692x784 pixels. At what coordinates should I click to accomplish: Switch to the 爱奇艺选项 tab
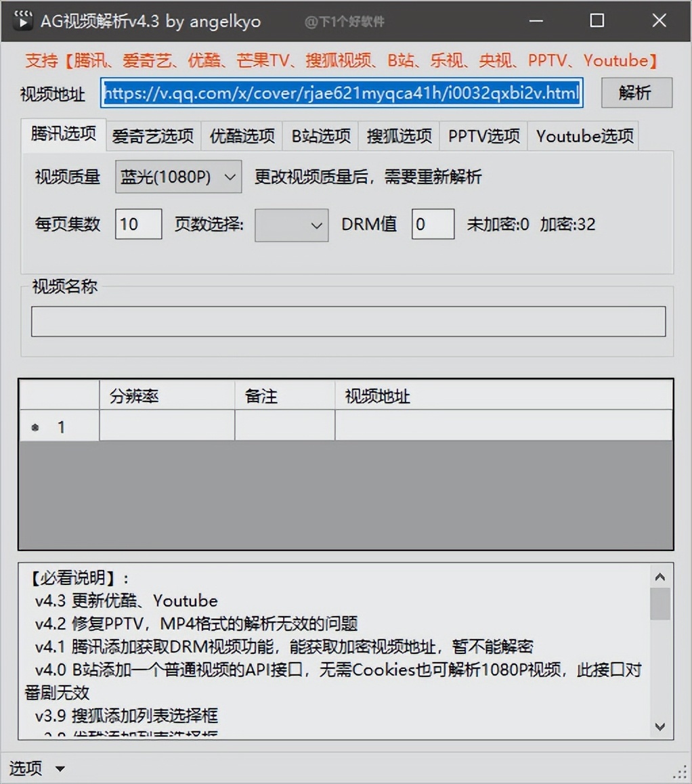point(152,135)
